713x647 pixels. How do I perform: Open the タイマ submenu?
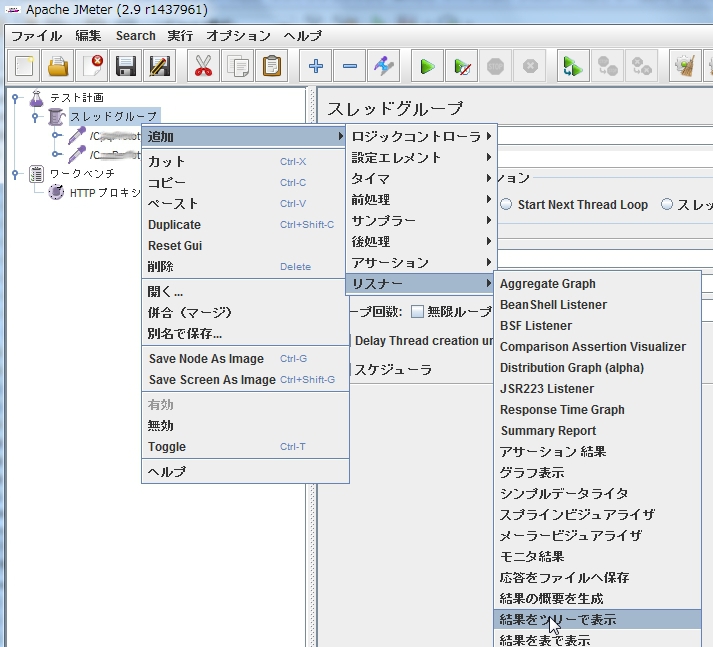tap(421, 178)
